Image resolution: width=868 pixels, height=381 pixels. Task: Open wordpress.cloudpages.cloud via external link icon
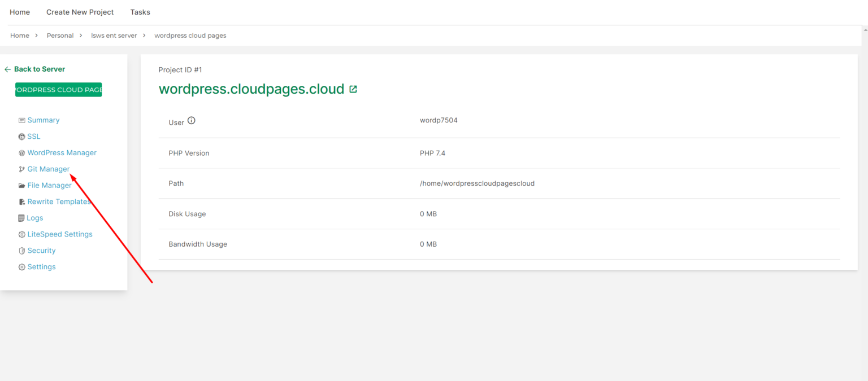353,89
